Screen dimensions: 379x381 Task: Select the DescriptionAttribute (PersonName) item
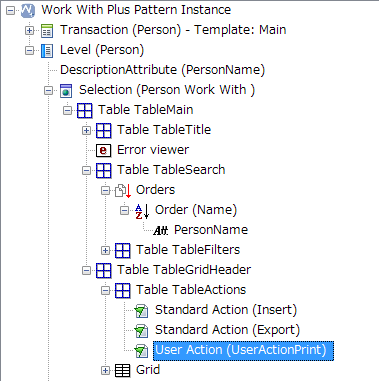click(x=162, y=70)
